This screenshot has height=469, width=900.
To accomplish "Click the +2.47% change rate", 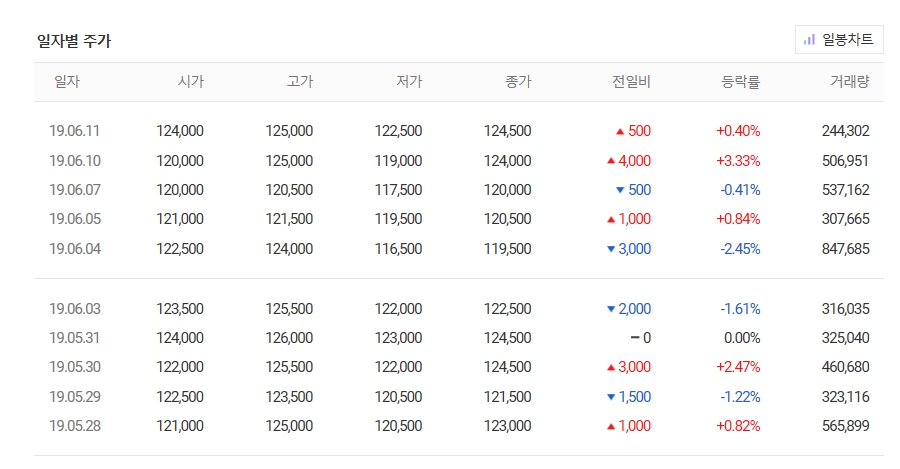I will click(x=738, y=367).
